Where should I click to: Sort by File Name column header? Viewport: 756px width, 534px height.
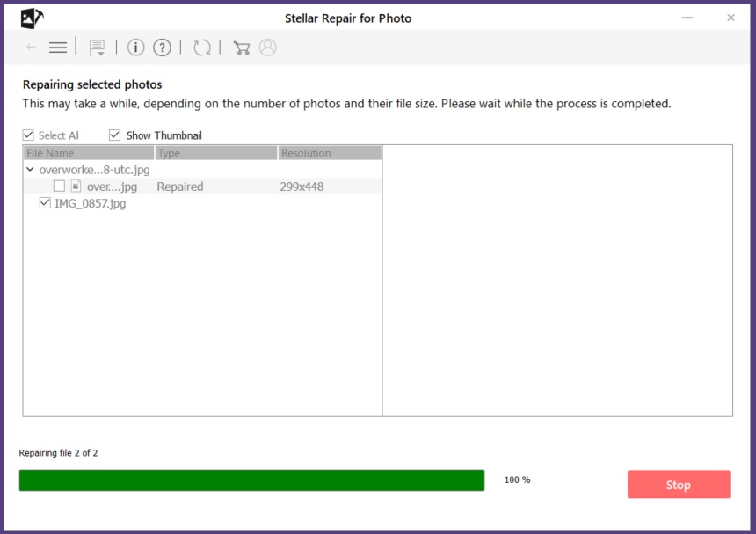point(89,153)
